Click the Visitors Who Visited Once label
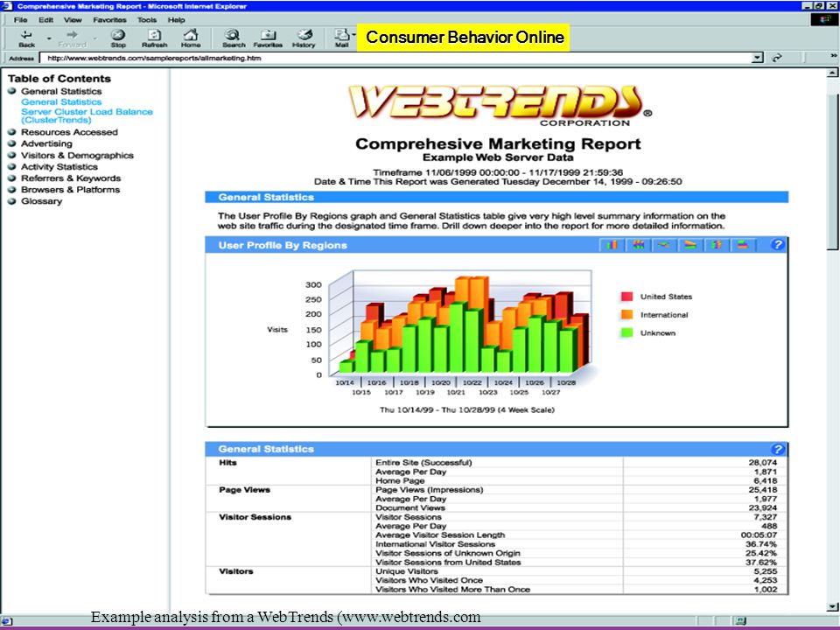This screenshot has height=630, width=840. click(429, 580)
